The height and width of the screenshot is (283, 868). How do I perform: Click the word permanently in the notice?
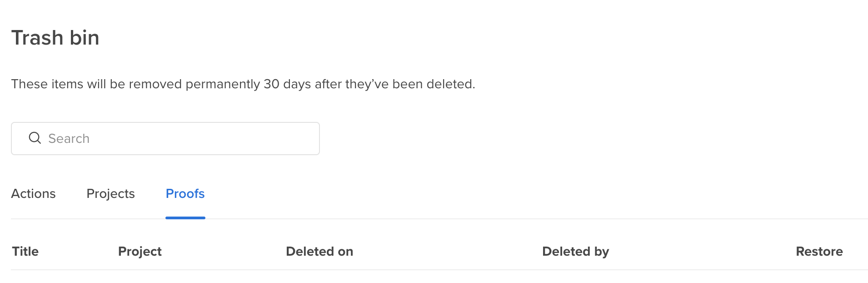coord(223,84)
